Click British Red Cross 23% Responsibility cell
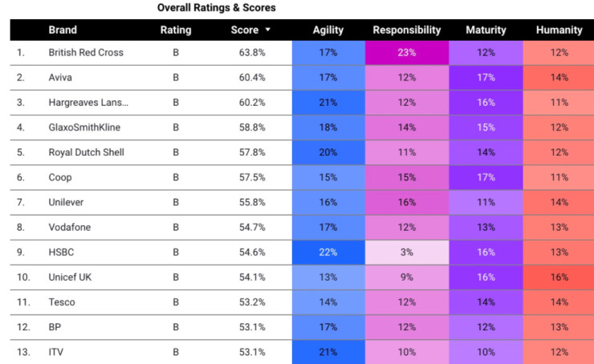594x364 pixels. [407, 53]
